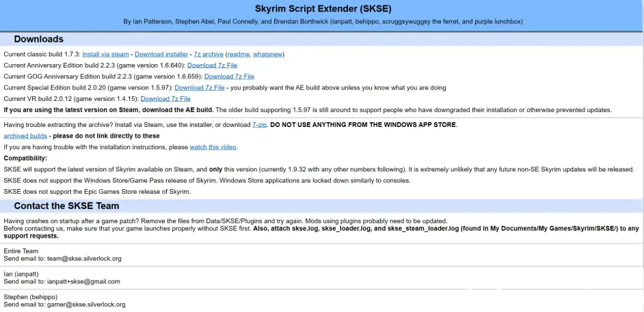This screenshot has height=312, width=644.
Task: Open the 'readme' link
Action: (x=238, y=54)
